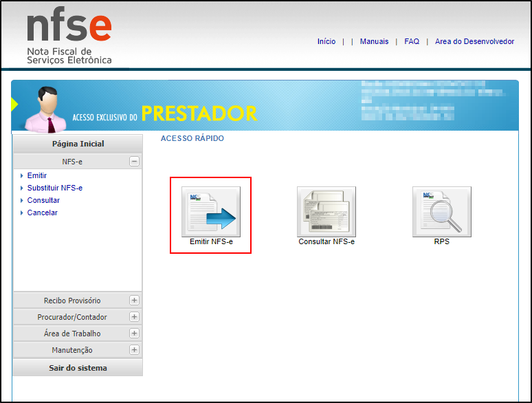
Task: Choose Cancelar in the sidebar menu
Action: point(43,213)
